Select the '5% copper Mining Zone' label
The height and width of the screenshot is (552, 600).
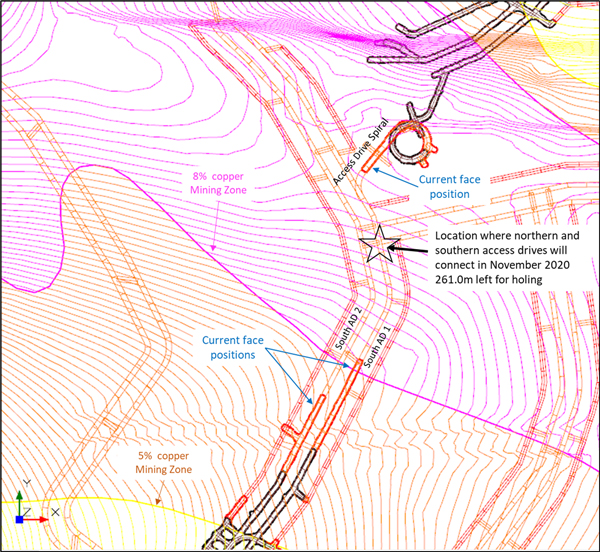(x=166, y=462)
